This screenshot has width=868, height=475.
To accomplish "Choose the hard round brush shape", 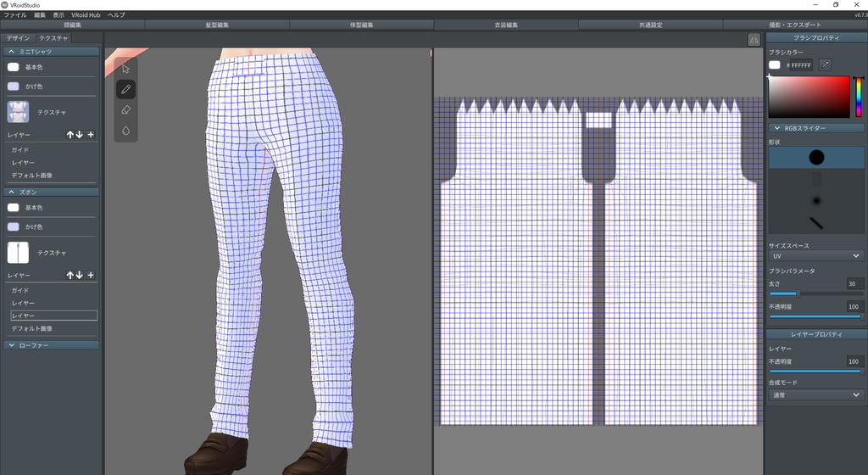I will coord(816,158).
